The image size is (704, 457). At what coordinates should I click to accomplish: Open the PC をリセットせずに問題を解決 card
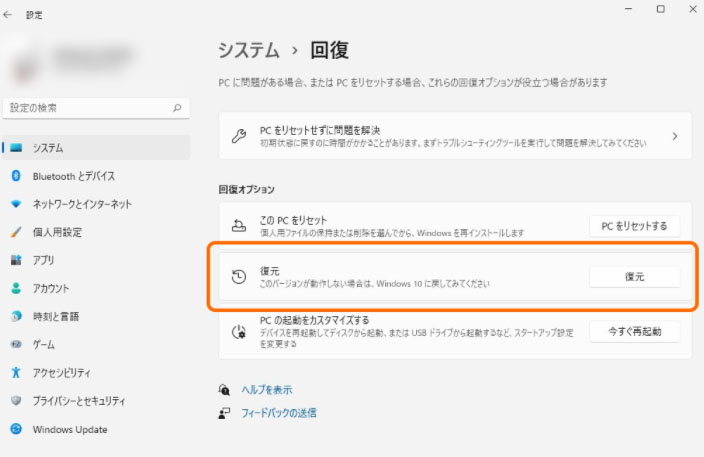click(x=455, y=136)
